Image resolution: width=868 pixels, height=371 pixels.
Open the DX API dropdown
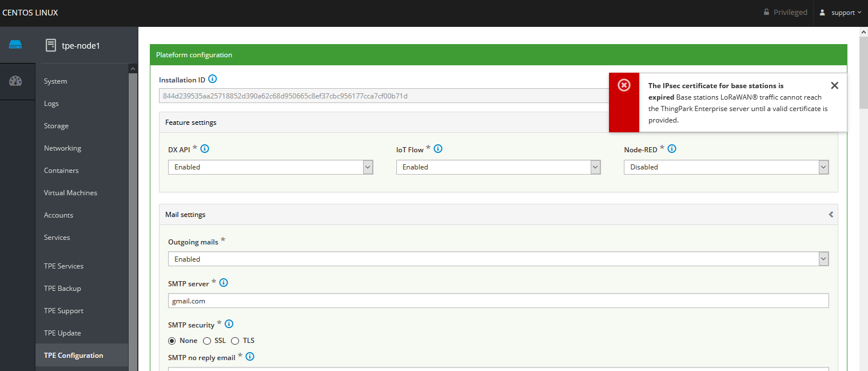click(270, 167)
